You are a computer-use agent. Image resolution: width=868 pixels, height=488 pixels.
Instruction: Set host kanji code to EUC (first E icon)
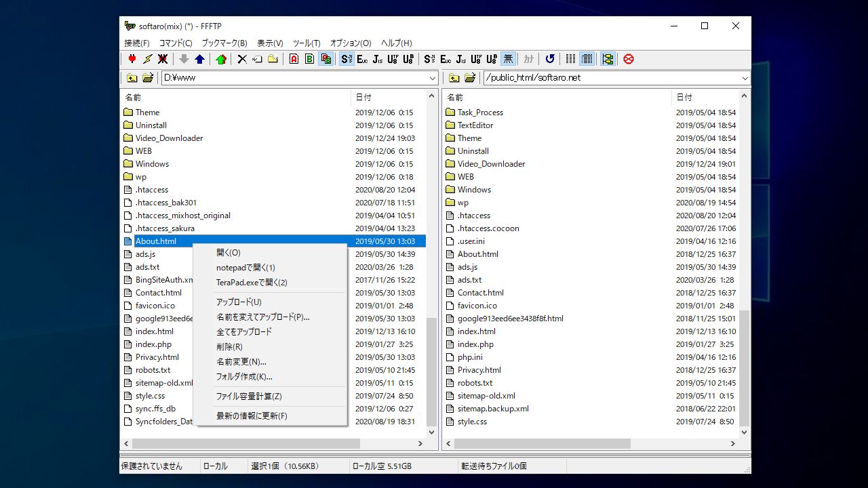(362, 59)
